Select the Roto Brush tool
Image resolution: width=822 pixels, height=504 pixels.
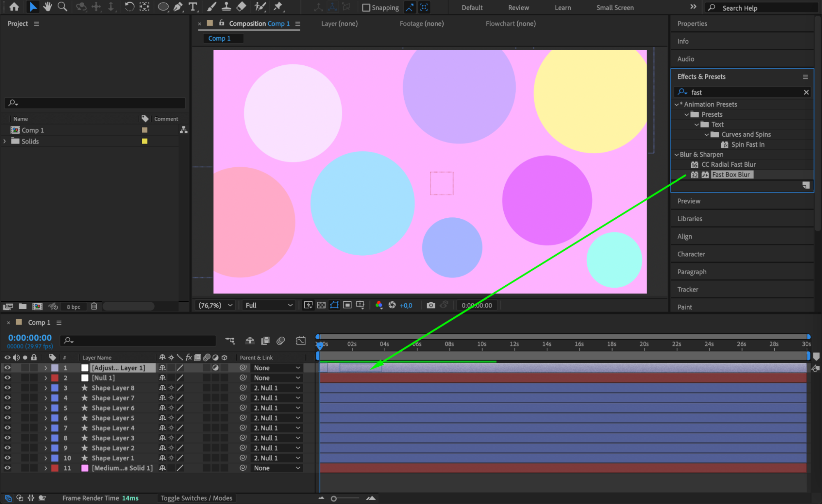[x=260, y=7]
